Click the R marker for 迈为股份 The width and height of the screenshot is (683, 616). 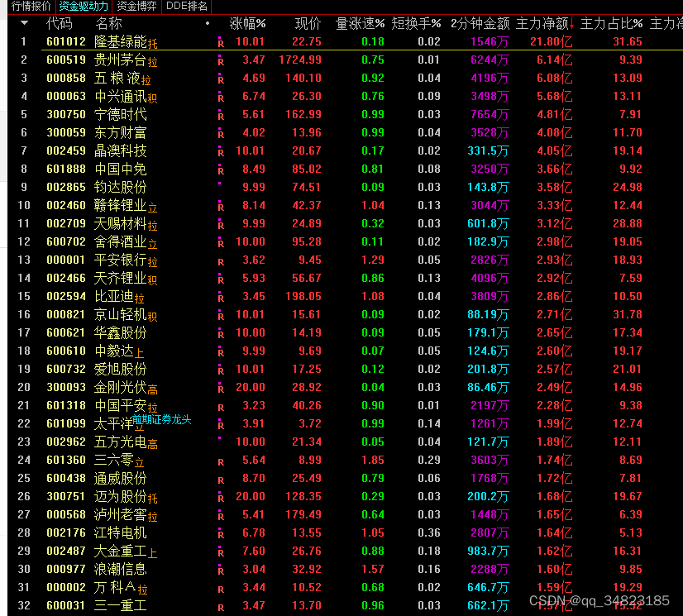point(221,497)
